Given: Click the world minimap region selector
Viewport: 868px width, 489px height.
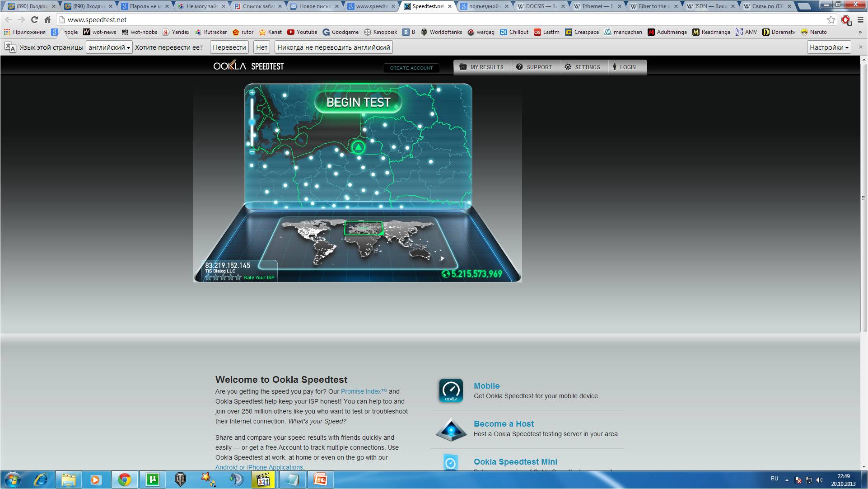Looking at the screenshot, I should coord(364,228).
